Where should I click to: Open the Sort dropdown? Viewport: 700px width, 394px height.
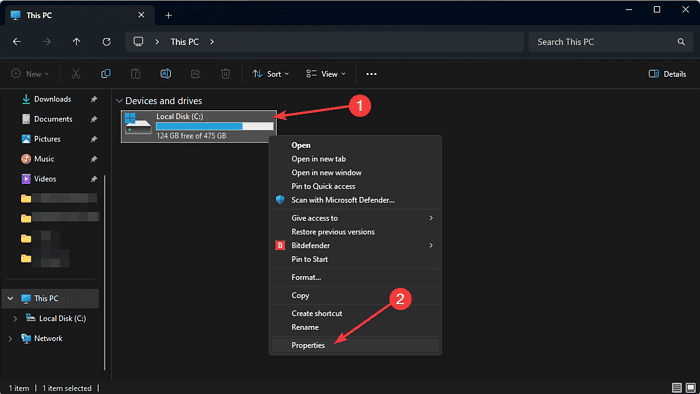pos(271,74)
